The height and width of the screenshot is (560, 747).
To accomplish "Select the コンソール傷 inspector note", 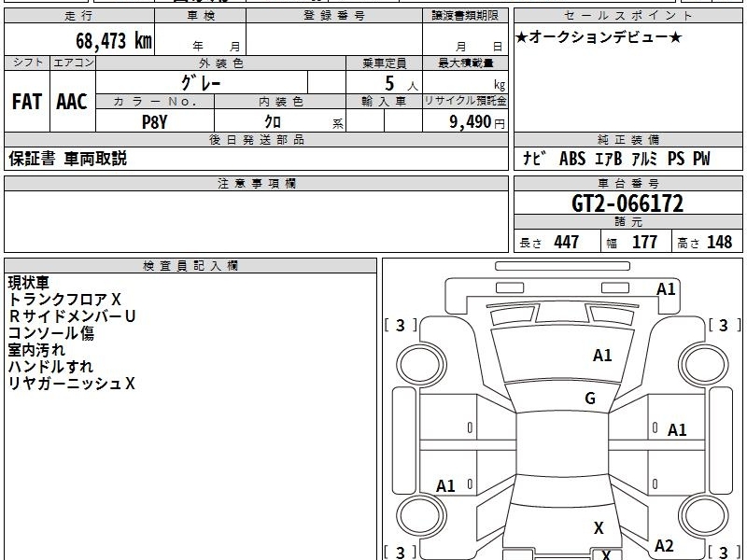I will point(51,333).
